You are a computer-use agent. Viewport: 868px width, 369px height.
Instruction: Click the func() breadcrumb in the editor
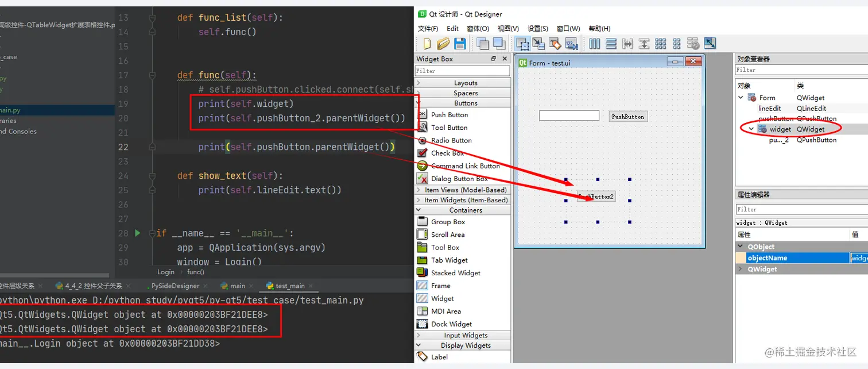[195, 272]
